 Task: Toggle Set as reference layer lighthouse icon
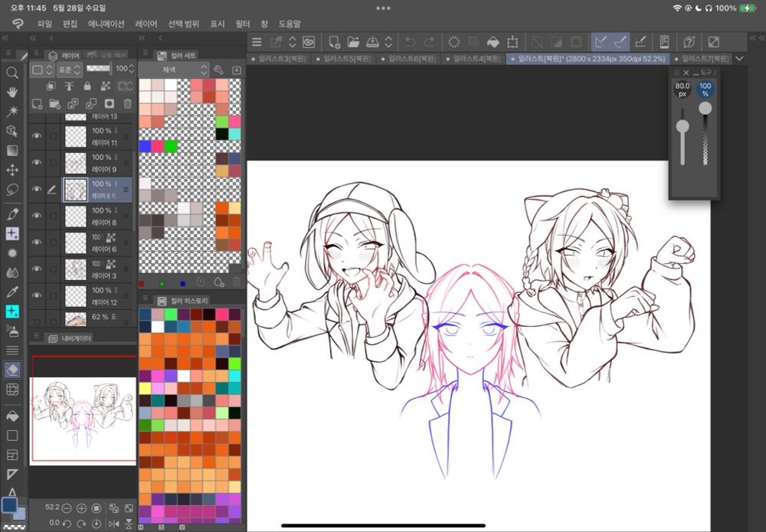coord(69,86)
